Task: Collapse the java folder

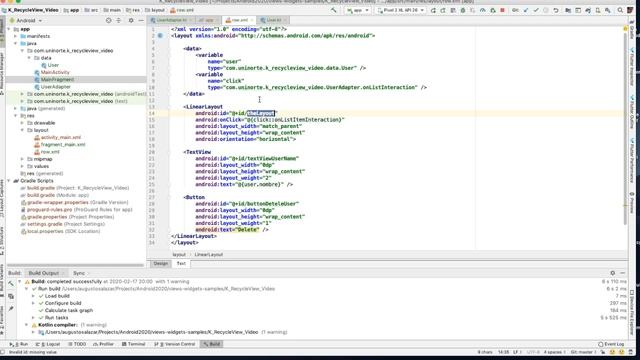Action: 16,43
